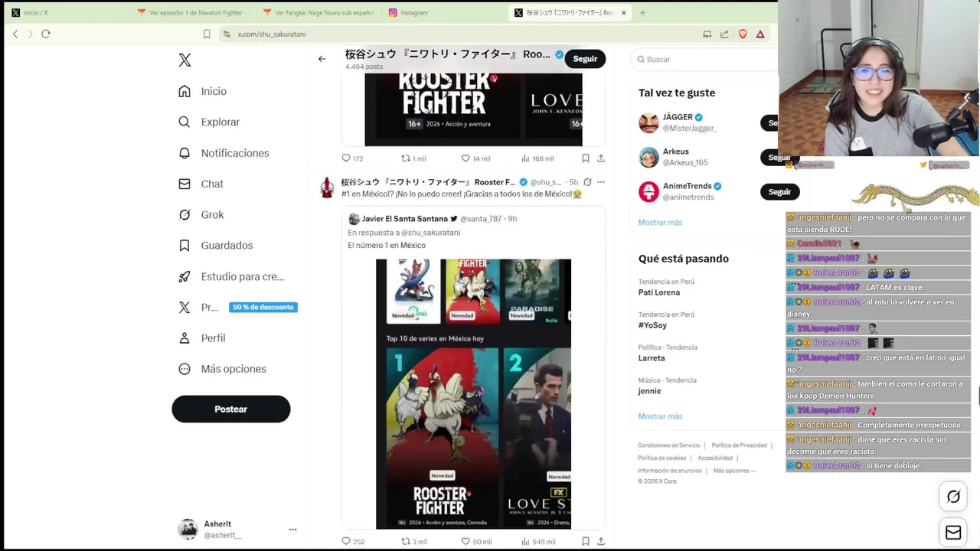This screenshot has height=551, width=980.
Task: Repost the post with 3 mil reposts
Action: click(414, 541)
